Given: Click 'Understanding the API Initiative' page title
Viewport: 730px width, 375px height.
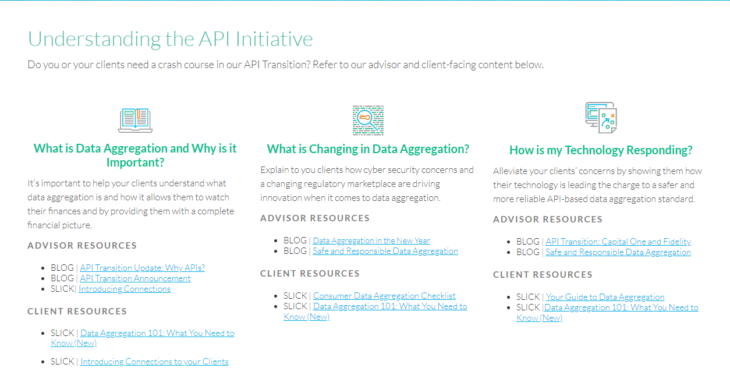Looking at the screenshot, I should coord(170,39).
